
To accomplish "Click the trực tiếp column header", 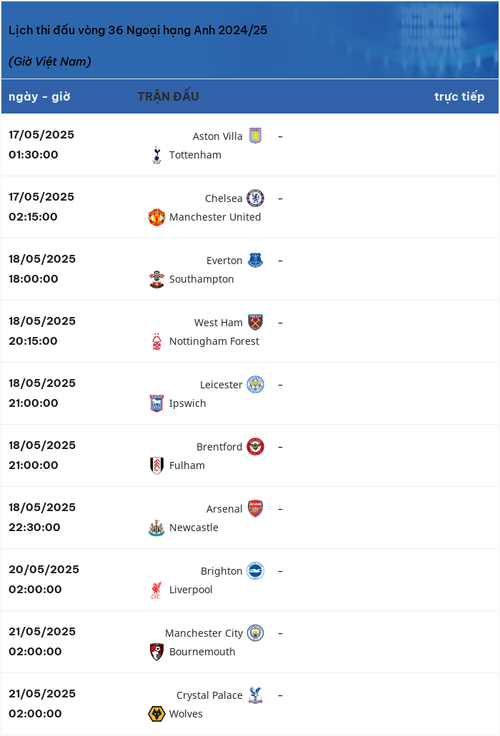I will [x=459, y=97].
